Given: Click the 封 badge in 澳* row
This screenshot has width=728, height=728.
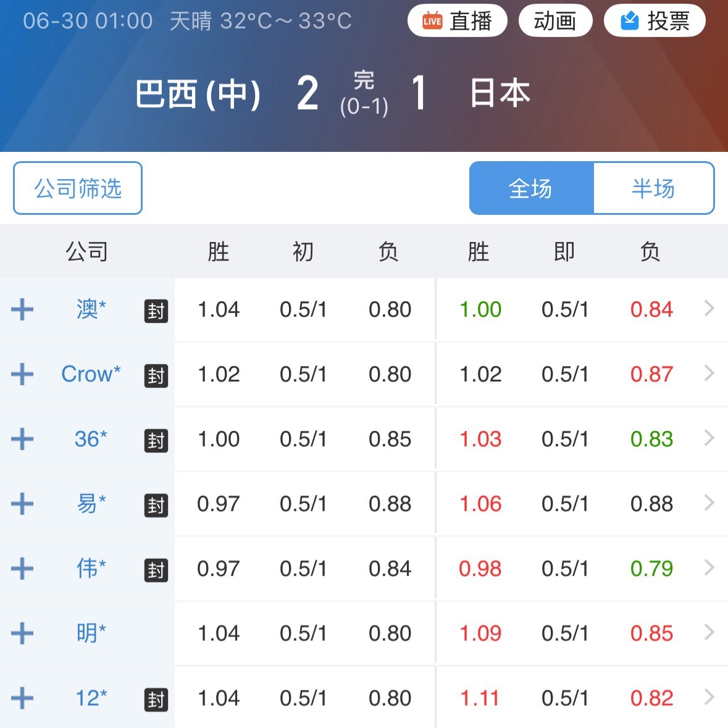Looking at the screenshot, I should (x=156, y=311).
